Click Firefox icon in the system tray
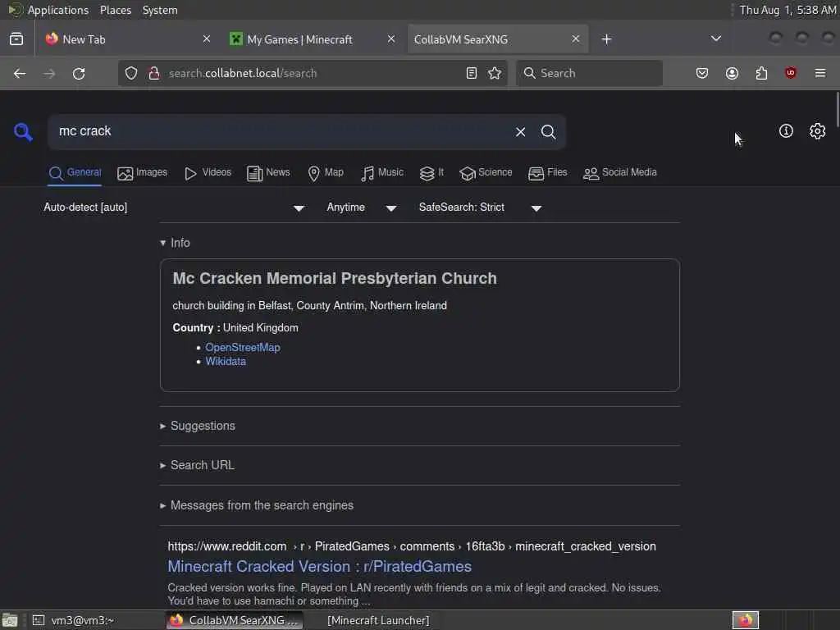 tap(746, 620)
